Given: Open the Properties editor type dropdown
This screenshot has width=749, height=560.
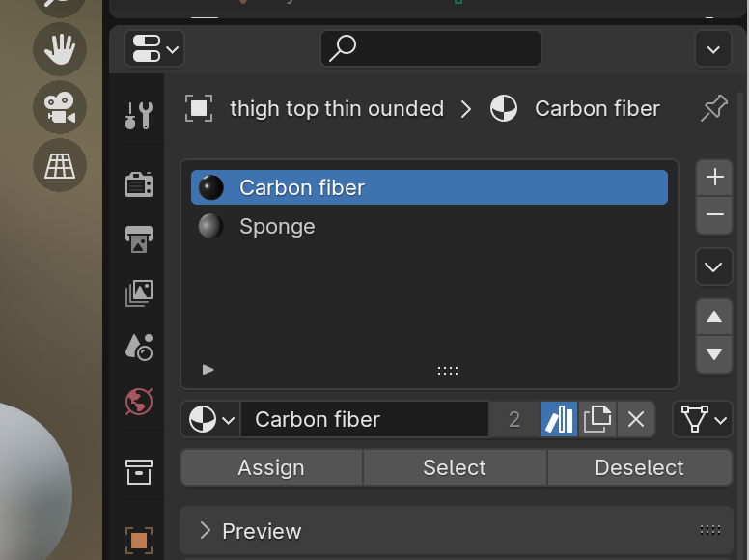Looking at the screenshot, I should (154, 48).
